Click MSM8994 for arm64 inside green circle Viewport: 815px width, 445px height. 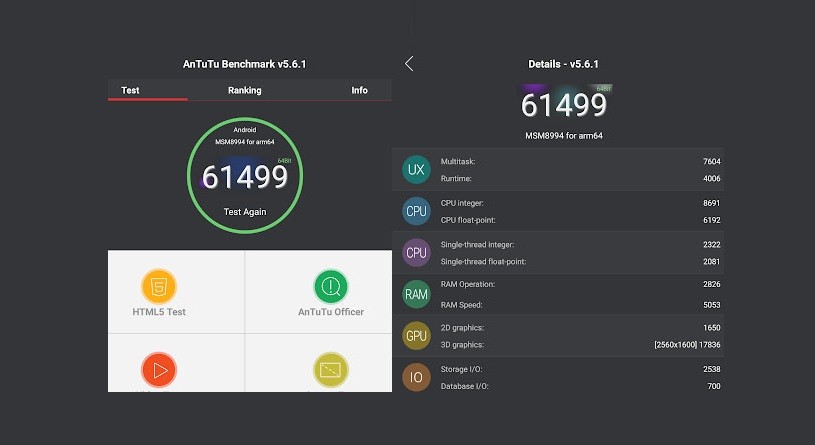pos(245,141)
